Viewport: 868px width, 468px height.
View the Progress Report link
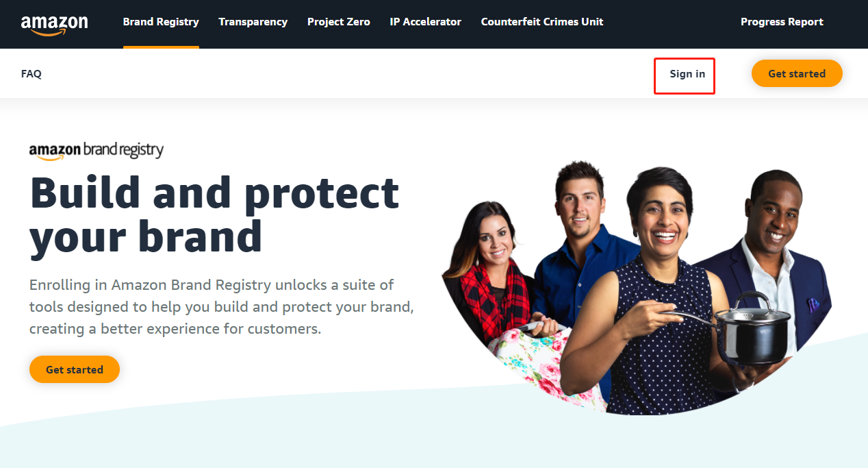[x=782, y=22]
